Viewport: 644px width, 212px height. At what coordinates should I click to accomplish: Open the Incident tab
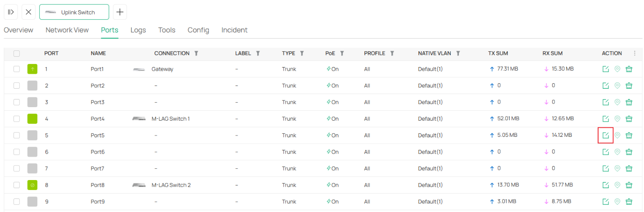point(234,30)
